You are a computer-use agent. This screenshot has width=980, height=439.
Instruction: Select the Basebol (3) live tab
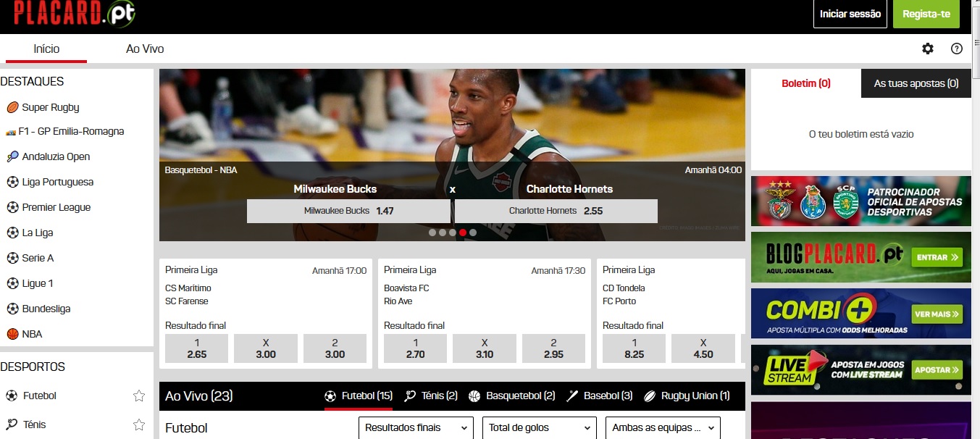(599, 396)
